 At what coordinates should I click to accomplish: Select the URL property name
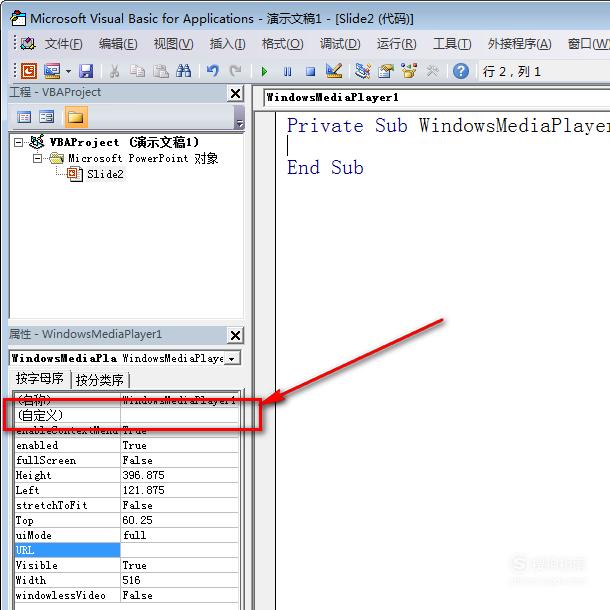[x=67, y=550]
